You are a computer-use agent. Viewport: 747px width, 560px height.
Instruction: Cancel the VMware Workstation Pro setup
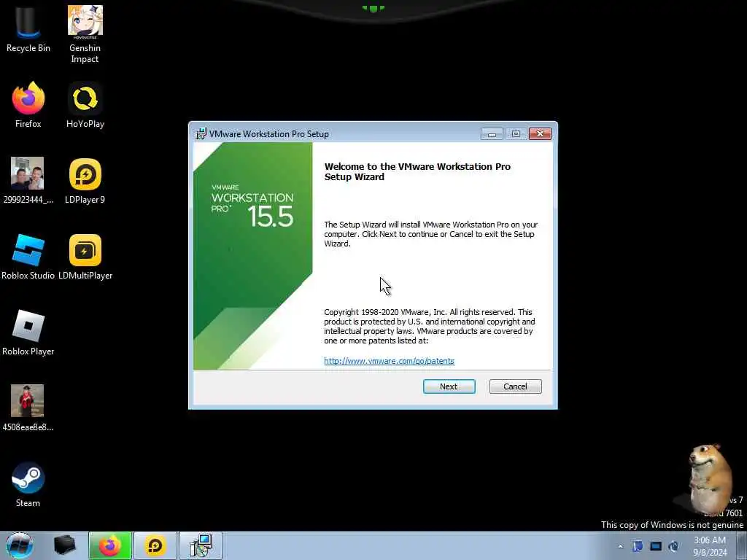(515, 386)
